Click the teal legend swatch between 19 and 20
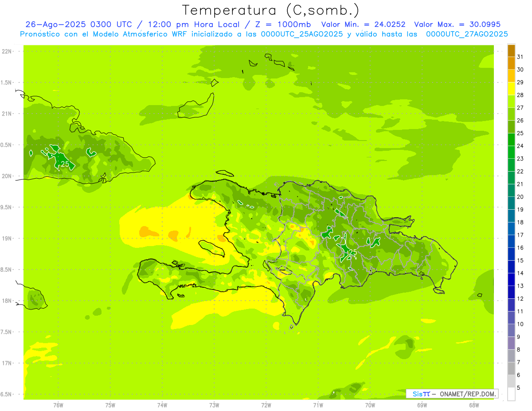 coord(511,203)
